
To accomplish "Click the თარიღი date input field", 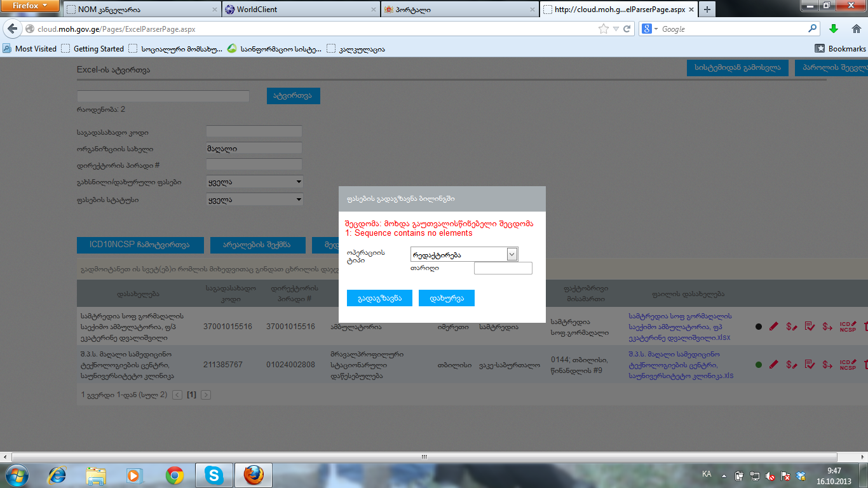I will point(503,268).
